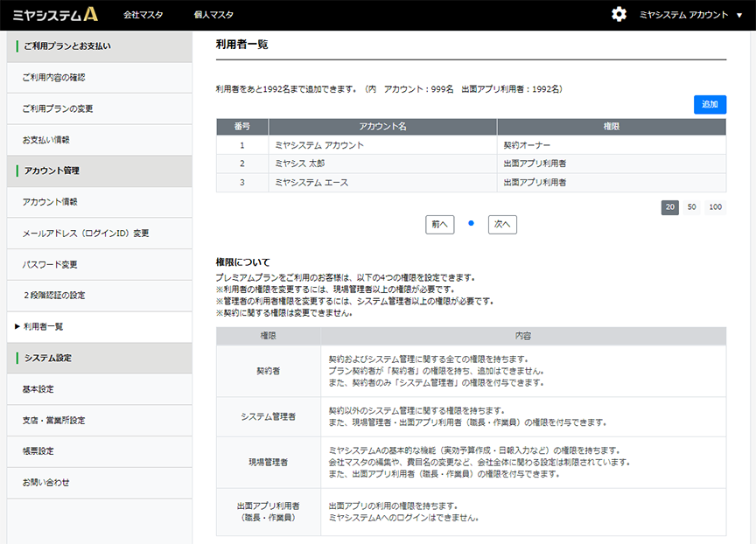Open the 会社マスタ menu
The height and width of the screenshot is (544, 756).
click(x=143, y=15)
